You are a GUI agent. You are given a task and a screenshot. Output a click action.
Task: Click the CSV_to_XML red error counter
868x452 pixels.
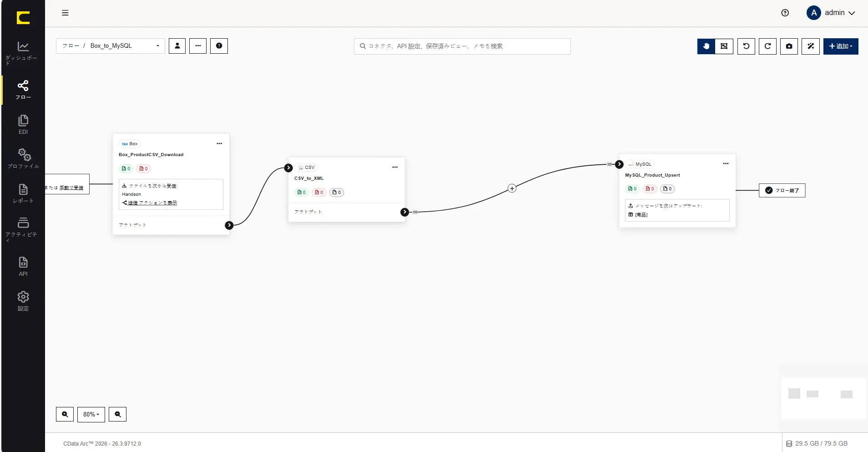319,193
